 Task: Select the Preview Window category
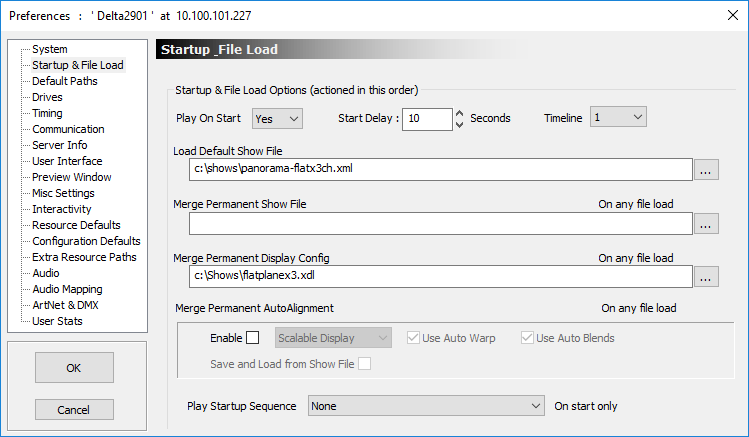[x=72, y=177]
